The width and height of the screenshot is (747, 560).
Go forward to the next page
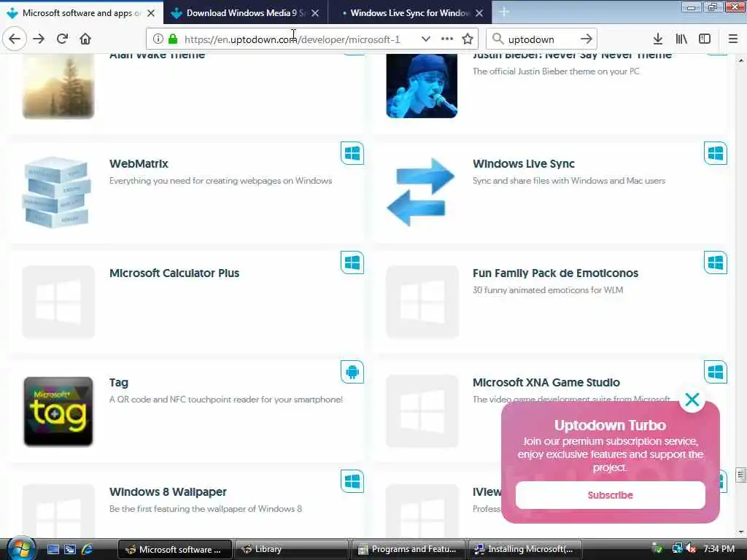(x=39, y=39)
